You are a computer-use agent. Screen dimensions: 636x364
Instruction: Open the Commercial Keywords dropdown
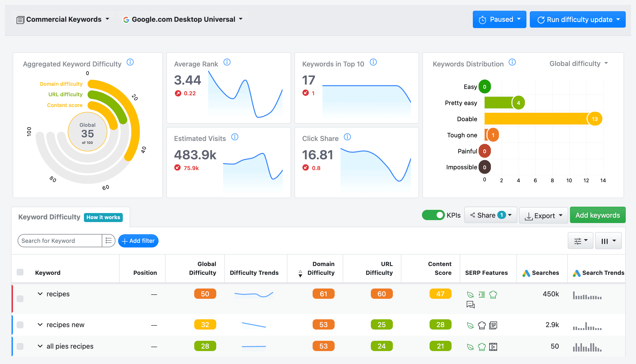(x=63, y=19)
